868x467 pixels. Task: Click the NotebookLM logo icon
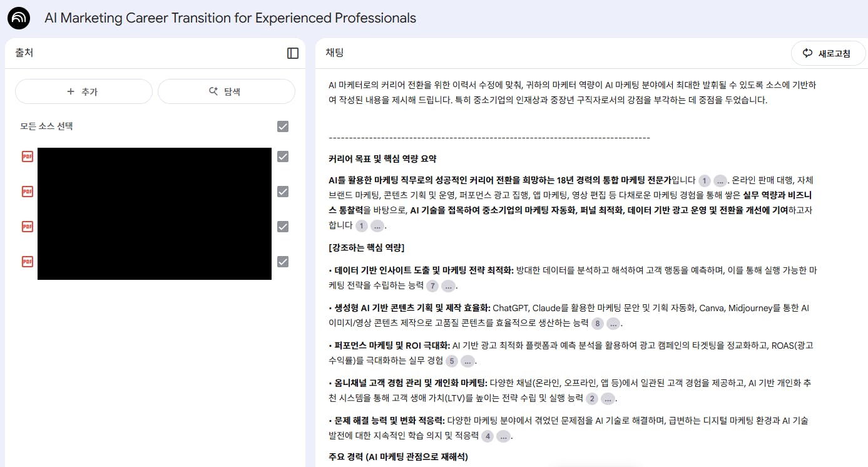pyautogui.click(x=19, y=18)
